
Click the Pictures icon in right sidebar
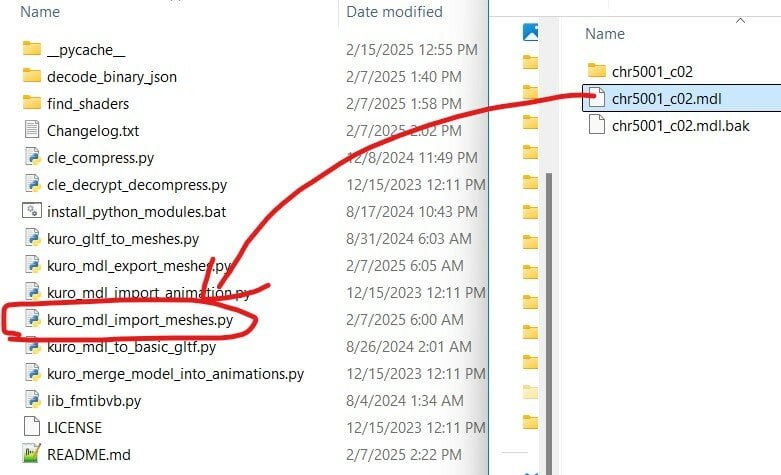[x=530, y=32]
